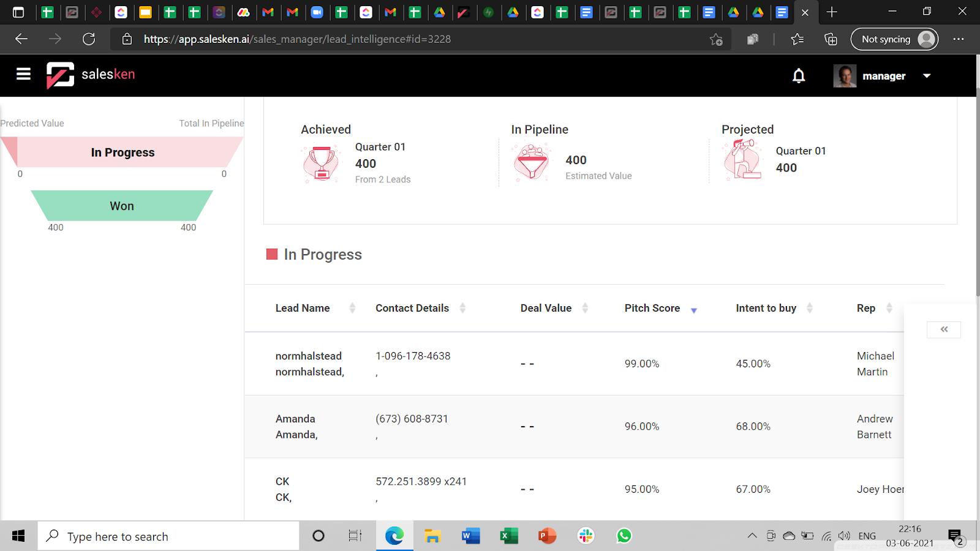This screenshot has height=551, width=980.
Task: Refresh the page
Action: tap(89, 39)
